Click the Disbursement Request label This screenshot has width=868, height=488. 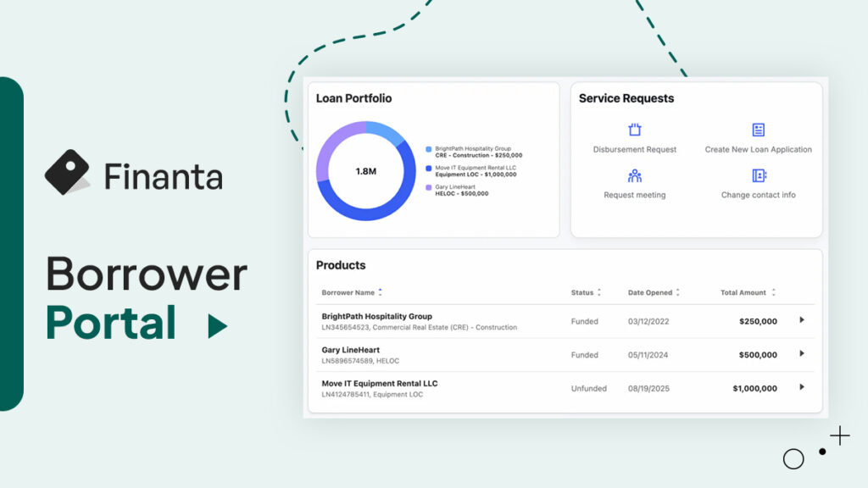(x=634, y=149)
